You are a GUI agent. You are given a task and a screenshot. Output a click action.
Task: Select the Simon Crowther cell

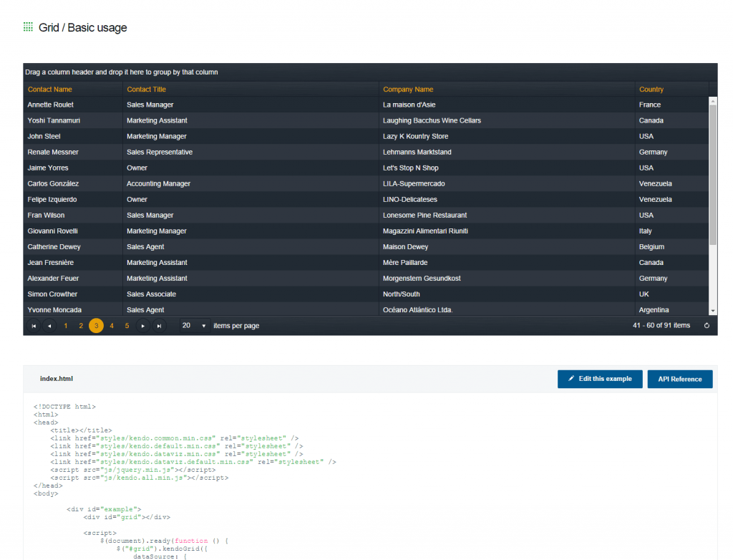pyautogui.click(x=73, y=294)
